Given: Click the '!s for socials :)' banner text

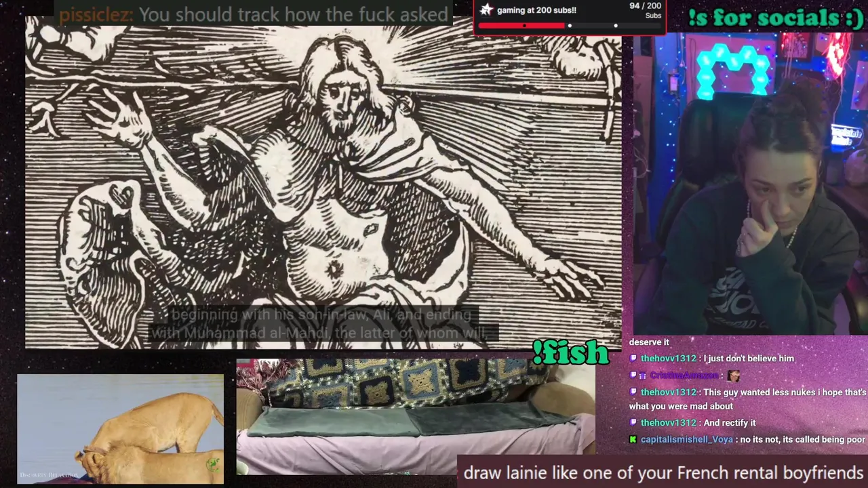Looking at the screenshot, I should pyautogui.click(x=776, y=18).
